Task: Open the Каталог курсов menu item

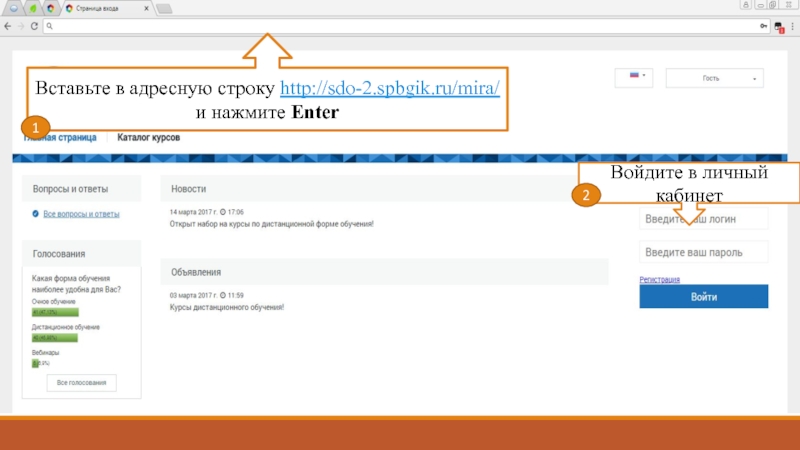Action: click(x=148, y=137)
